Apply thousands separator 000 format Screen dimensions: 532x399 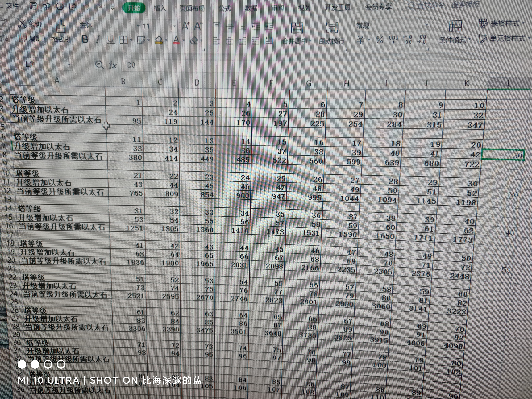(393, 39)
